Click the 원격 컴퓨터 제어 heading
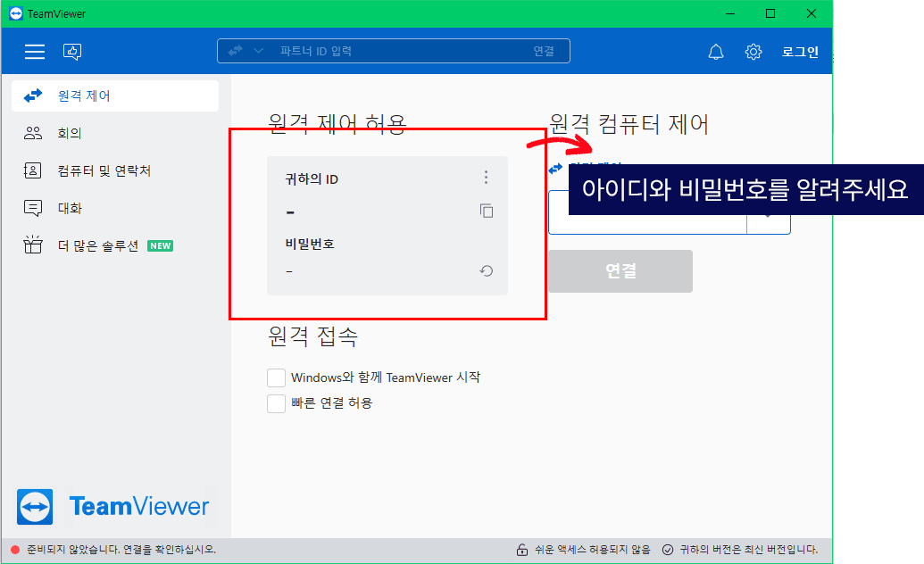 pyautogui.click(x=628, y=124)
